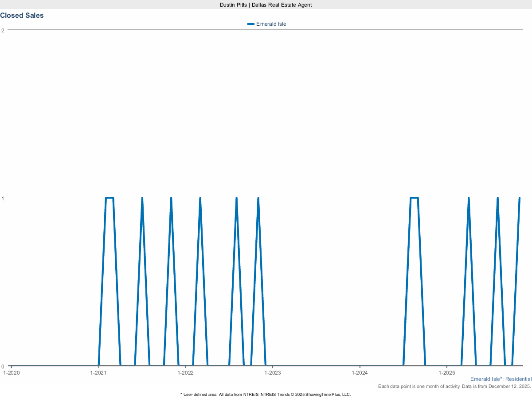Select the 1-2021 x-axis label
The image size is (532, 399).
[98, 373]
